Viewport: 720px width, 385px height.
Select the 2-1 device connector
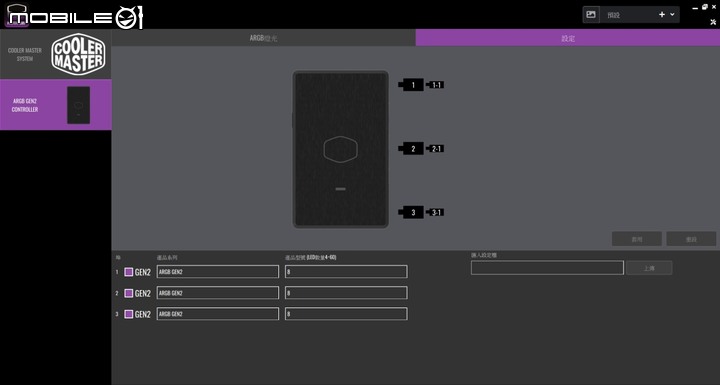[x=435, y=149]
